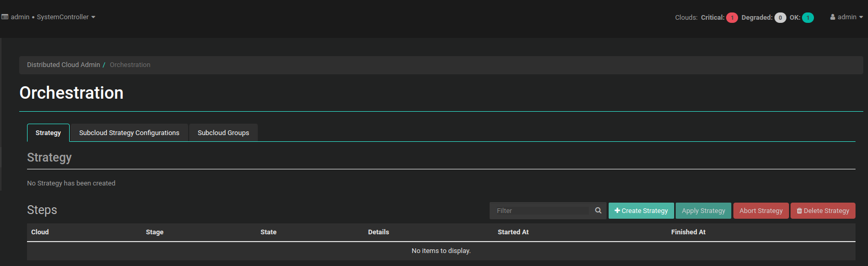Open the admin SystemController project dropdown

[49, 17]
